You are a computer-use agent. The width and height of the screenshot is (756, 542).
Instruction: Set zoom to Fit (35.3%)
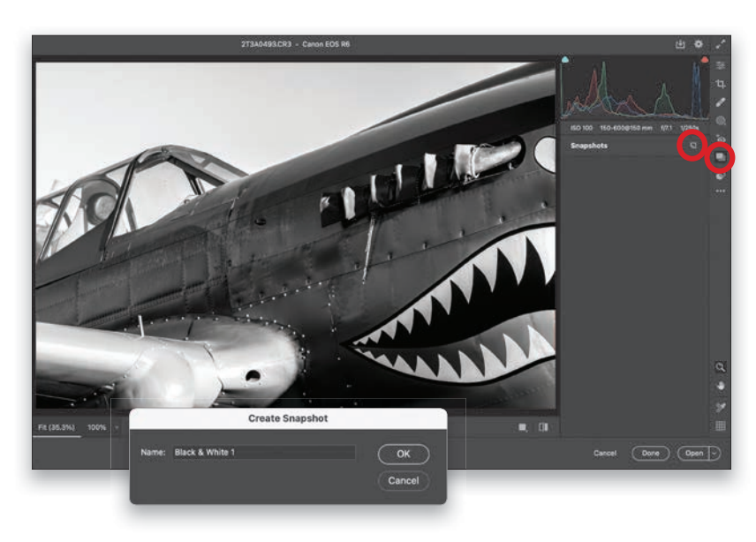tap(57, 427)
